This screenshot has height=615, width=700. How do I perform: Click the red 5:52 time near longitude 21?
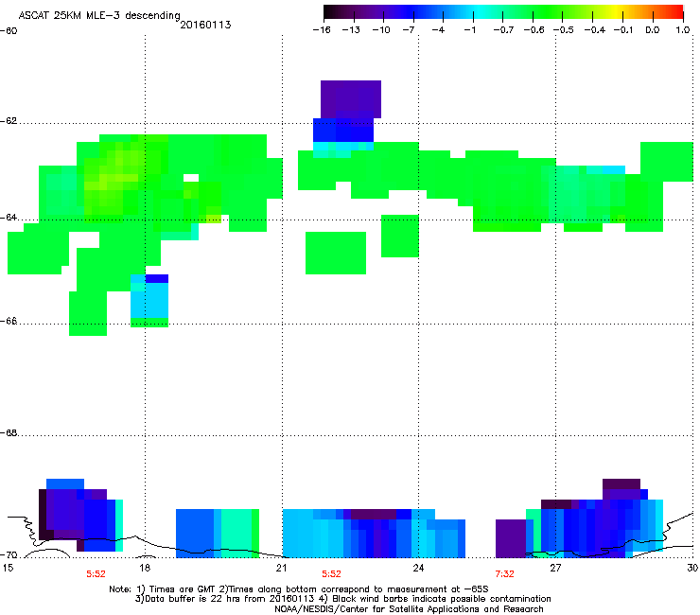(331, 574)
